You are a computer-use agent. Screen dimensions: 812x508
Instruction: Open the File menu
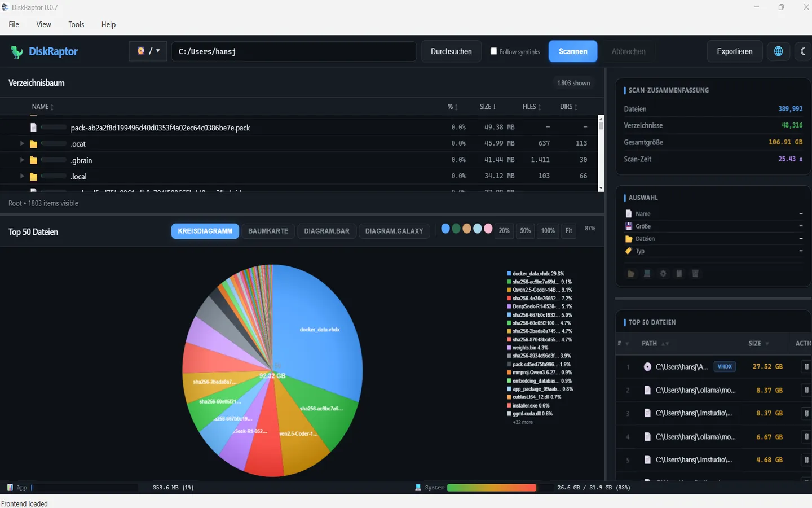click(14, 24)
